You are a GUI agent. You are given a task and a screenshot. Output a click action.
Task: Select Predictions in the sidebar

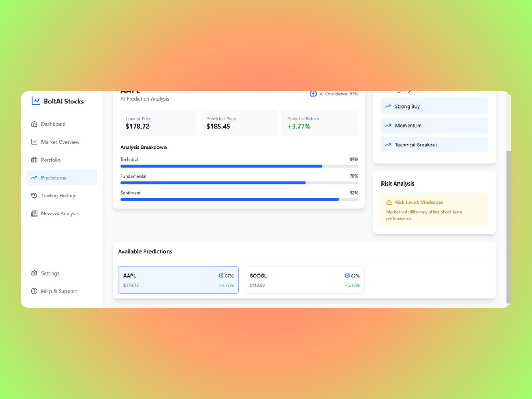click(x=61, y=178)
